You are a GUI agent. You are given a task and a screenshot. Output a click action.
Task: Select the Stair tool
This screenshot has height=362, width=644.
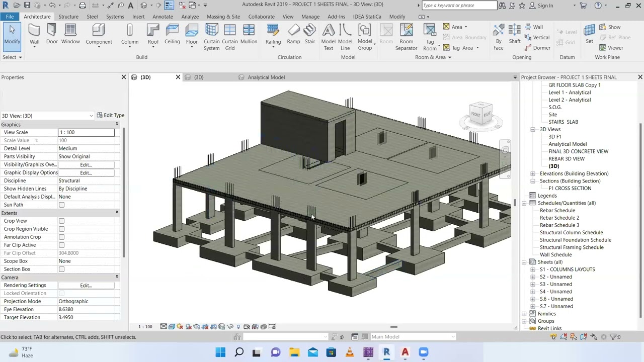click(310, 35)
